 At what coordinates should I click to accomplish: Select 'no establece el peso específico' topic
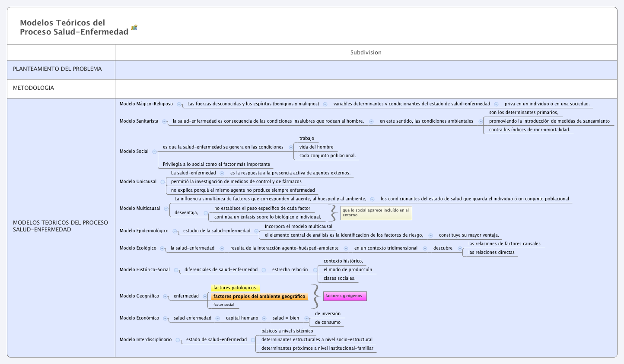click(x=262, y=209)
